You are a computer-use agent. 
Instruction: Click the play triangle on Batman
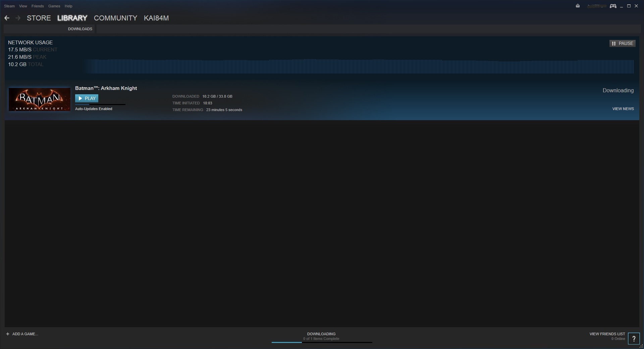(x=80, y=98)
